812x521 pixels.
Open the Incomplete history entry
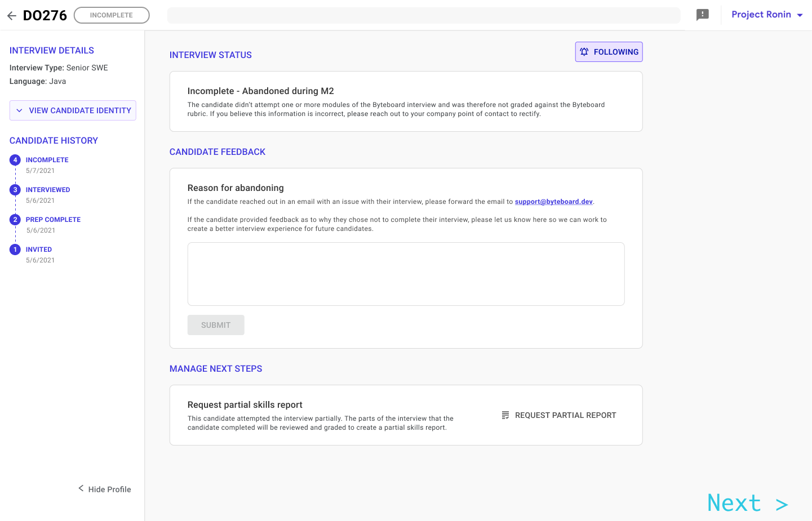47,160
